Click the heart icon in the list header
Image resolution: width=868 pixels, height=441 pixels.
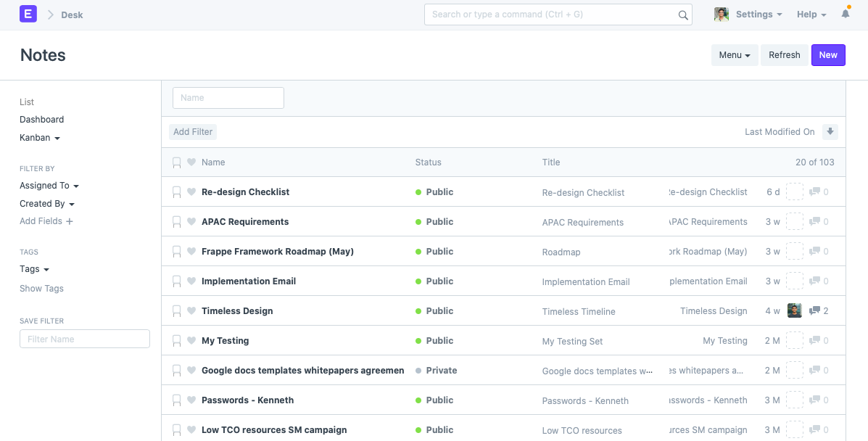tap(191, 162)
